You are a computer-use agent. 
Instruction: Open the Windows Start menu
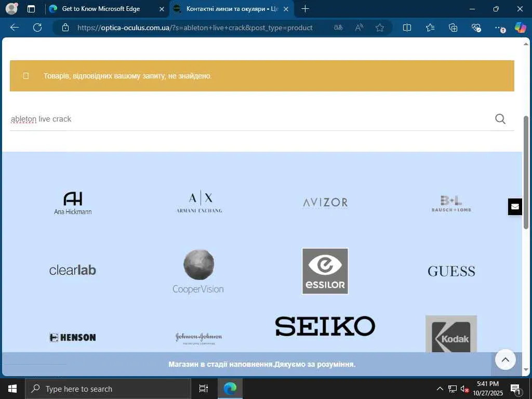[x=12, y=389]
